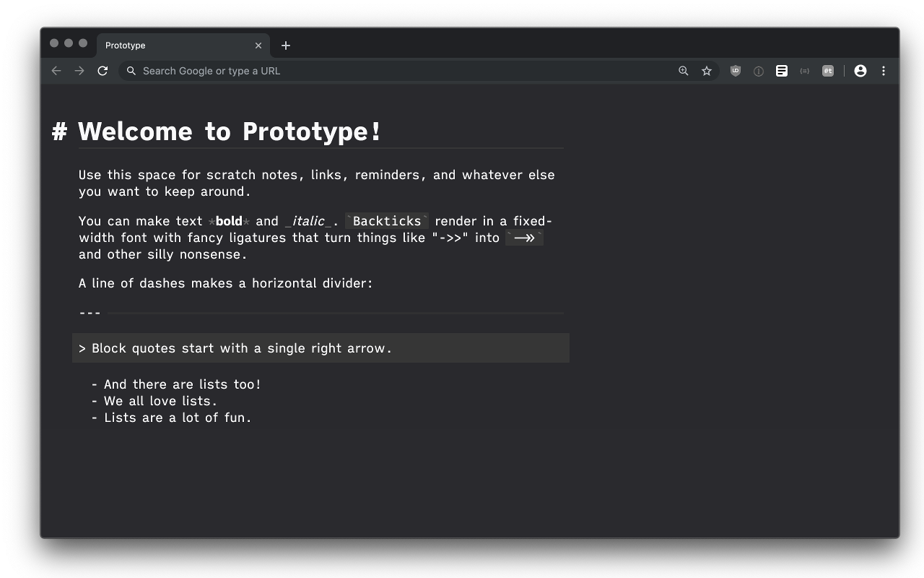Open a new tab with the plus button

[x=285, y=45]
